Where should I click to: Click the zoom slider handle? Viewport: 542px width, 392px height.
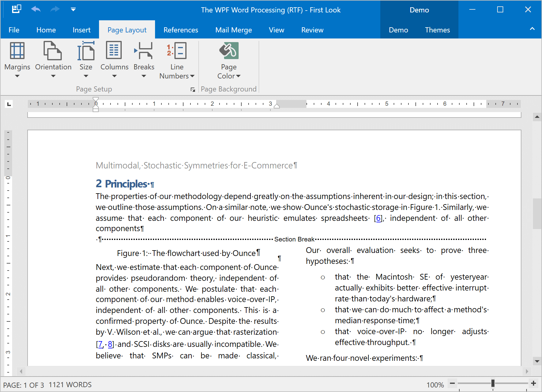coord(493,383)
